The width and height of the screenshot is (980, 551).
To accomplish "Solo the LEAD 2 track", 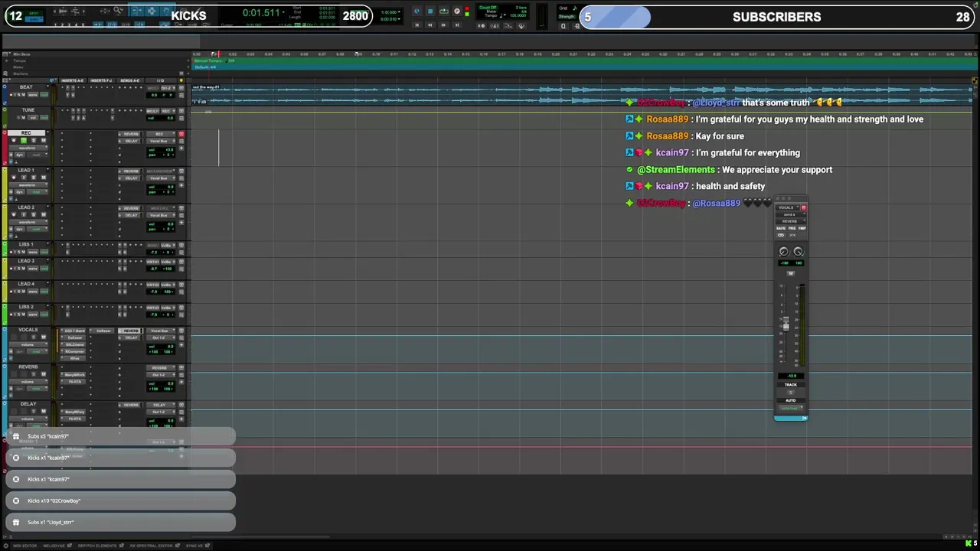I will pos(34,214).
